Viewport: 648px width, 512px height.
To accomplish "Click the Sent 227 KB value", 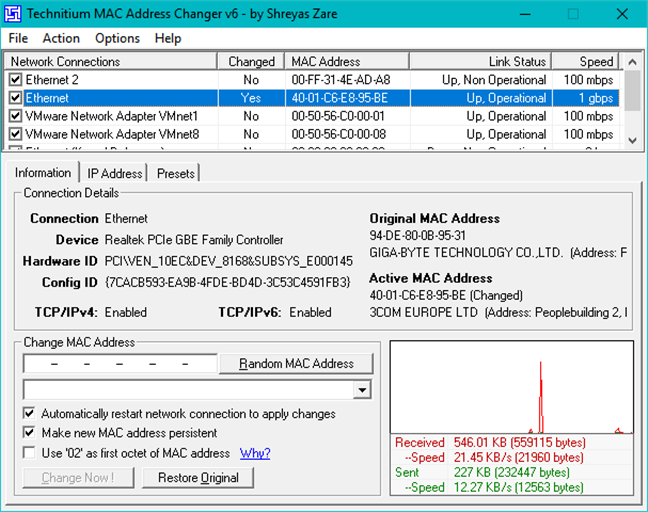I will (512, 472).
